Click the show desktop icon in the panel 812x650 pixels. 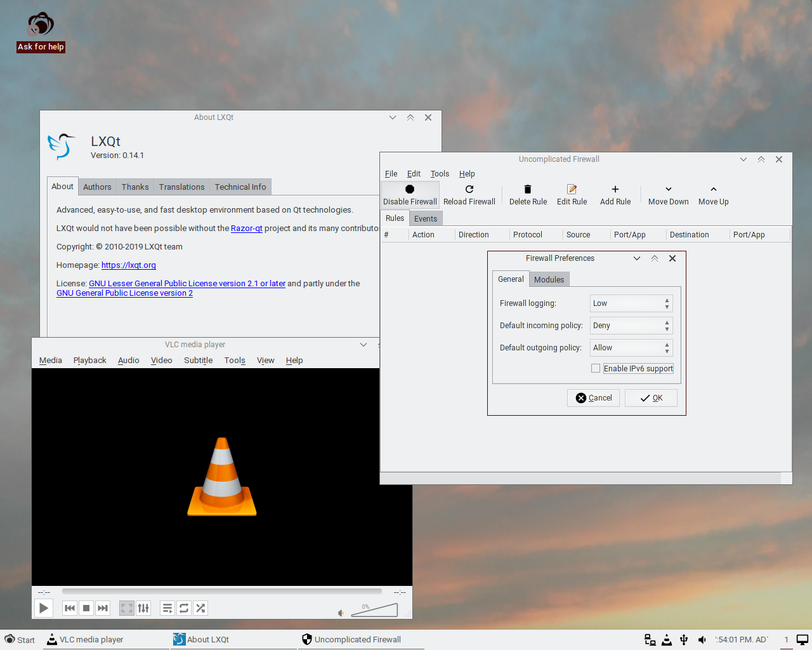[802, 640]
